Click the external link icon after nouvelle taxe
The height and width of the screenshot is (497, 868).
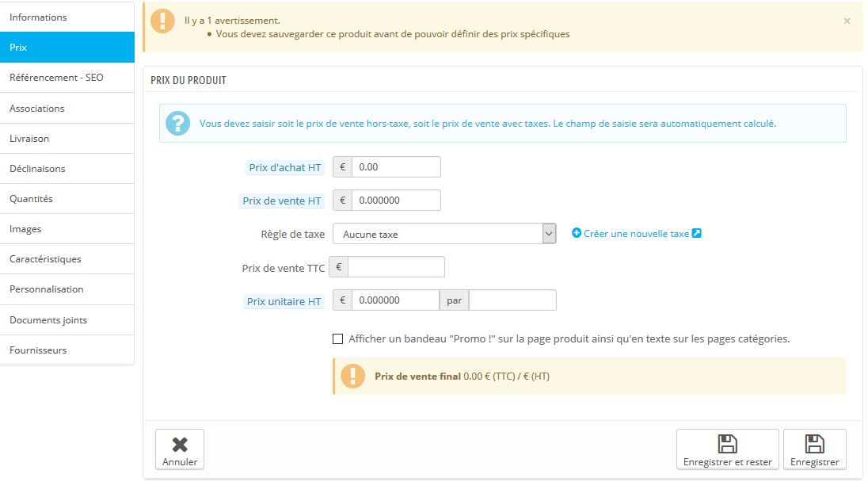pos(697,233)
